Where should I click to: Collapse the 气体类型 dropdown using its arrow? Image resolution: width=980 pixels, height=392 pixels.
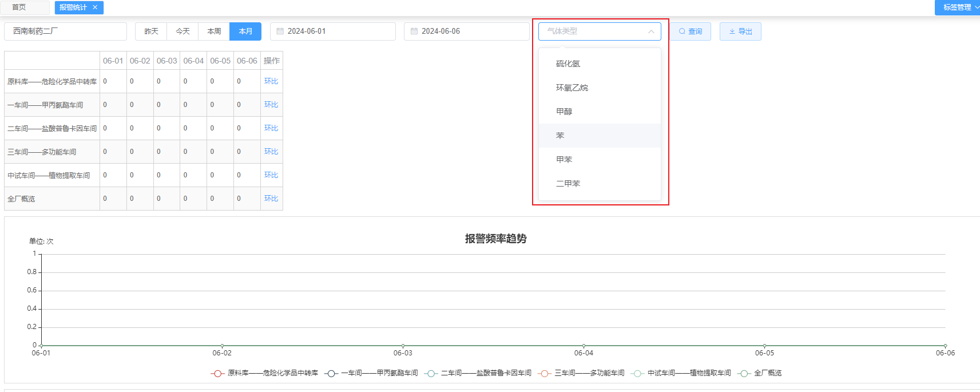point(651,31)
